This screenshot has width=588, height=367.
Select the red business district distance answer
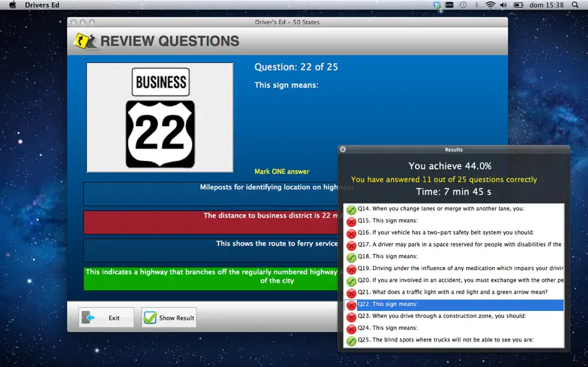pyautogui.click(x=210, y=222)
